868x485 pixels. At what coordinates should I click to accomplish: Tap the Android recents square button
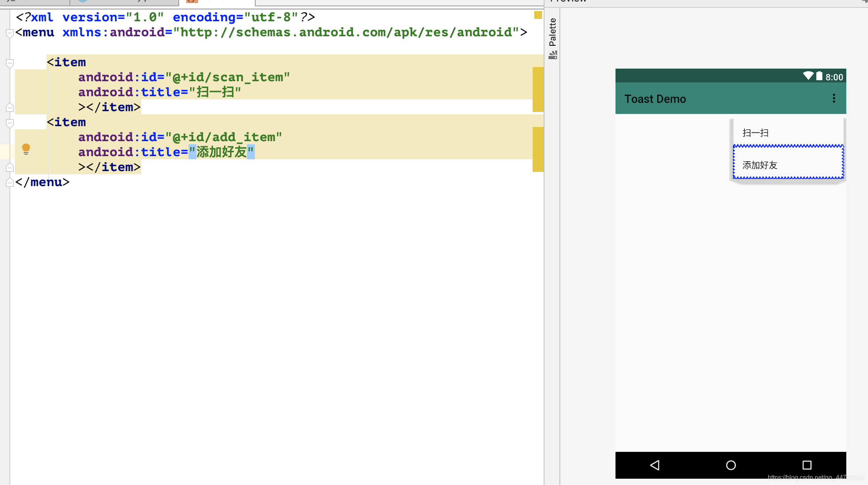(x=807, y=465)
